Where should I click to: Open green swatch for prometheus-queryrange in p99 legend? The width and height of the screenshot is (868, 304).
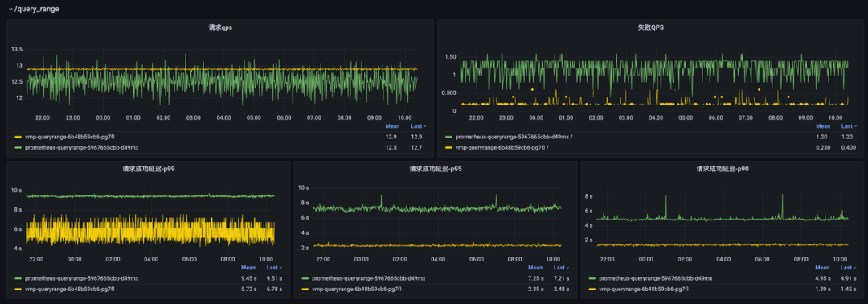tap(18, 278)
